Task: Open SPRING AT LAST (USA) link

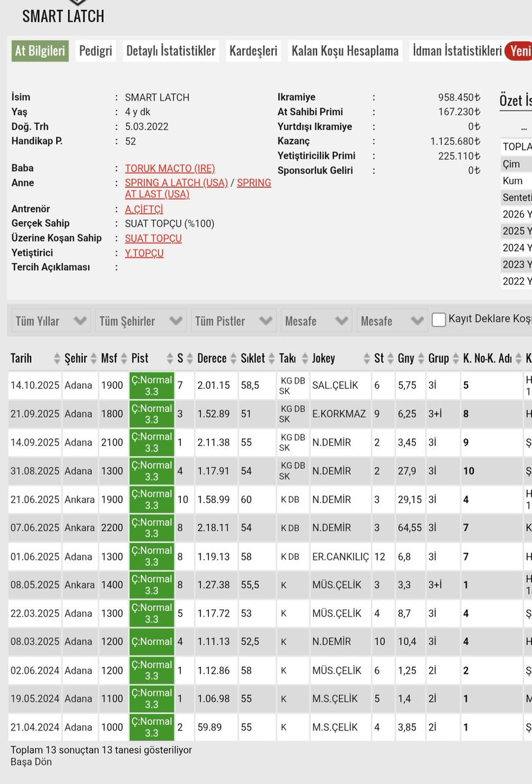Action: [x=198, y=189]
